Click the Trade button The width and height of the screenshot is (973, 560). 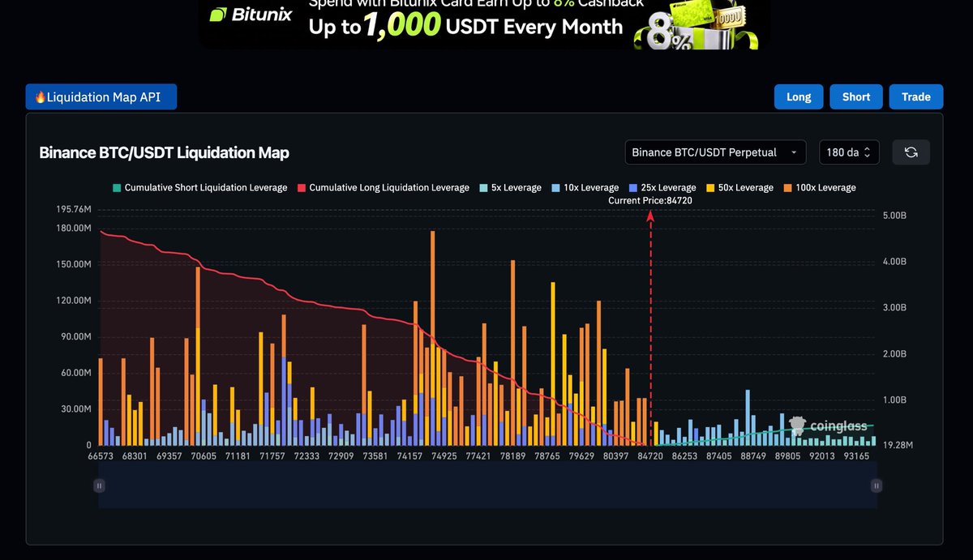(916, 96)
